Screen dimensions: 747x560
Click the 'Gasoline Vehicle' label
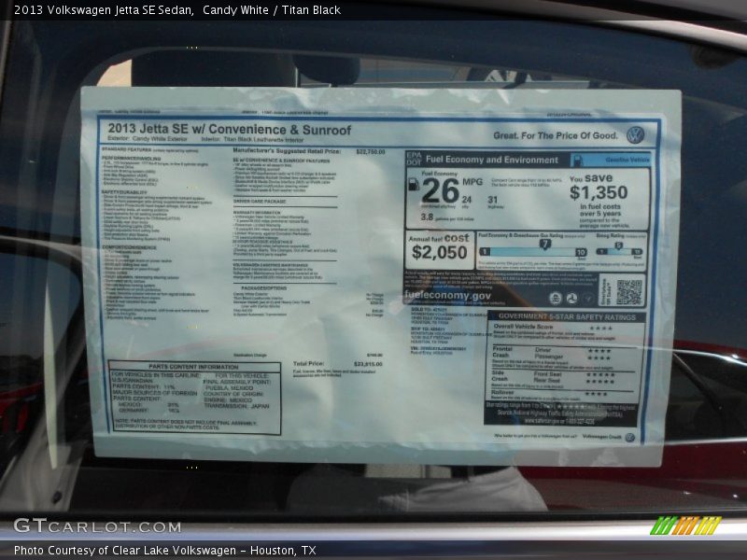[627, 160]
